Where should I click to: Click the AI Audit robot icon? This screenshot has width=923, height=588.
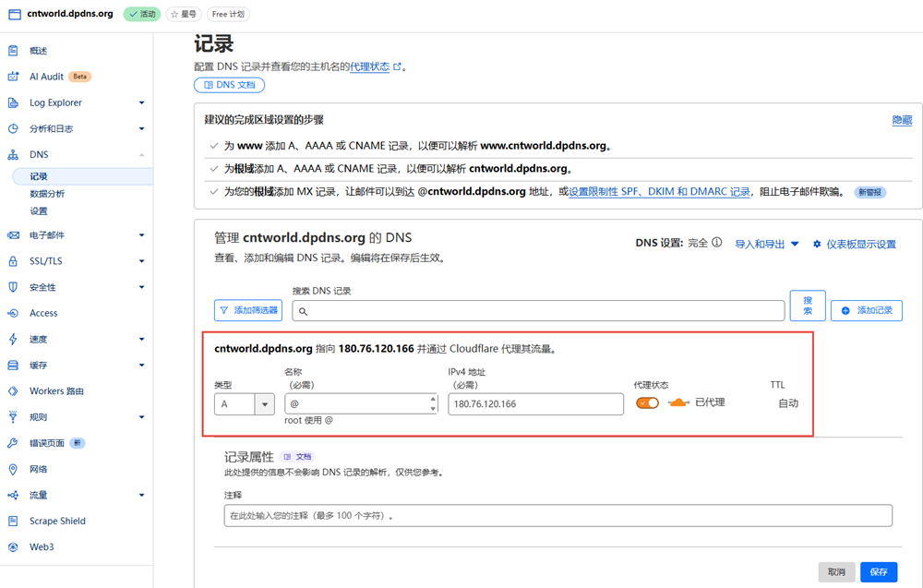coord(13,77)
